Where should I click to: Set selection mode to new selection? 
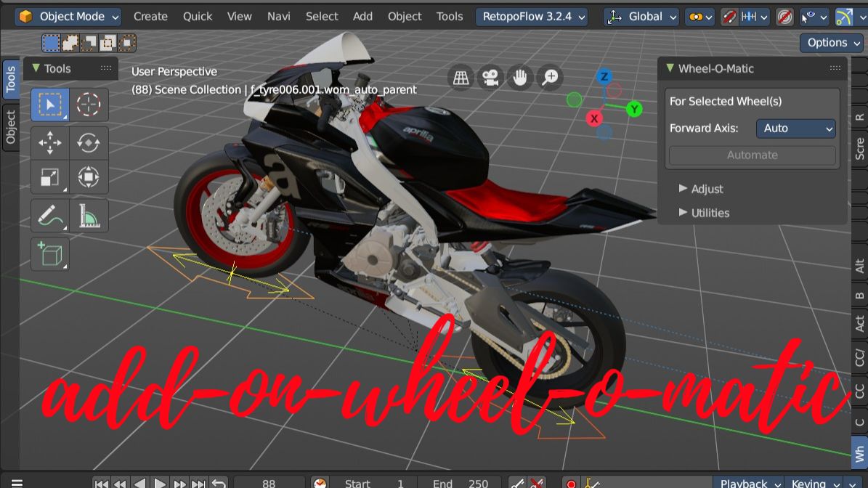click(x=51, y=43)
